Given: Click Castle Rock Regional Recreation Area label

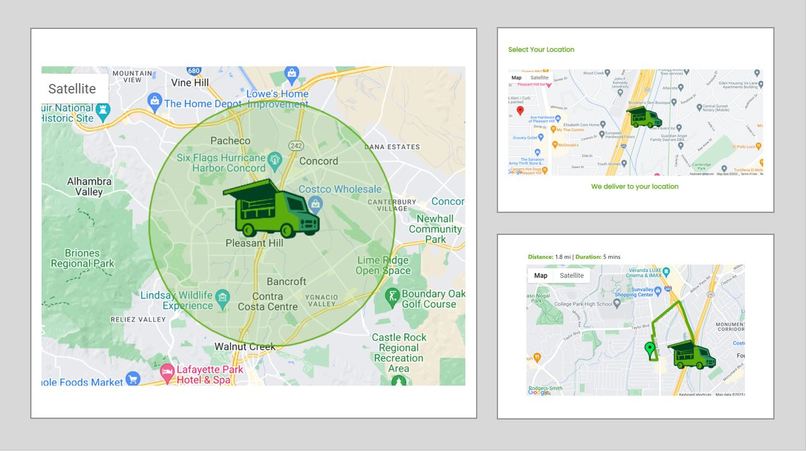Looking at the screenshot, I should 399,353.
